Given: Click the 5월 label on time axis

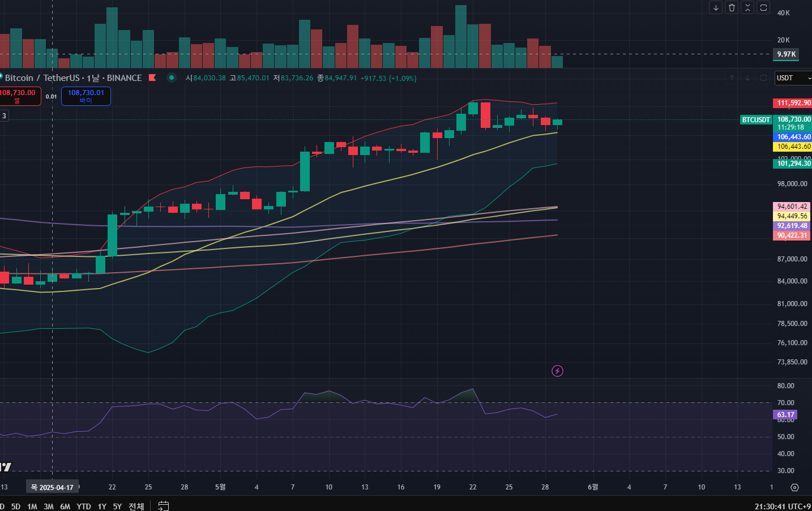Looking at the screenshot, I should (220, 487).
